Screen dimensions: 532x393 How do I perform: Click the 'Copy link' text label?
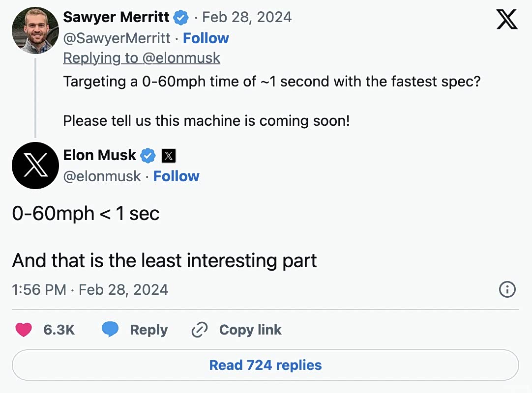pos(250,330)
